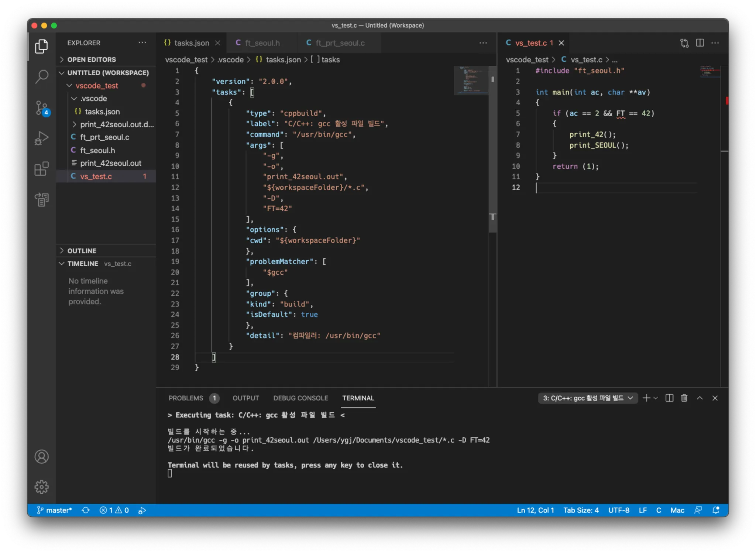Click Tab Size: 4 in status bar
Viewport: 756px width, 553px height.
[581, 510]
